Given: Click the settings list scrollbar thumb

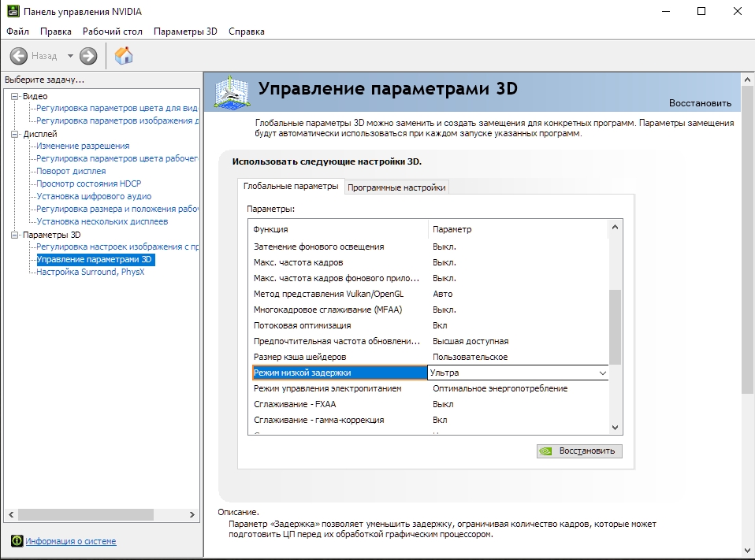Looking at the screenshot, I should pyautogui.click(x=615, y=327).
